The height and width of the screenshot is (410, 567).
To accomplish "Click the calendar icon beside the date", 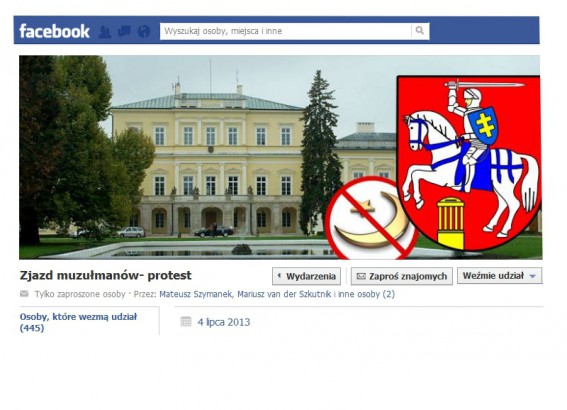I will click(186, 321).
